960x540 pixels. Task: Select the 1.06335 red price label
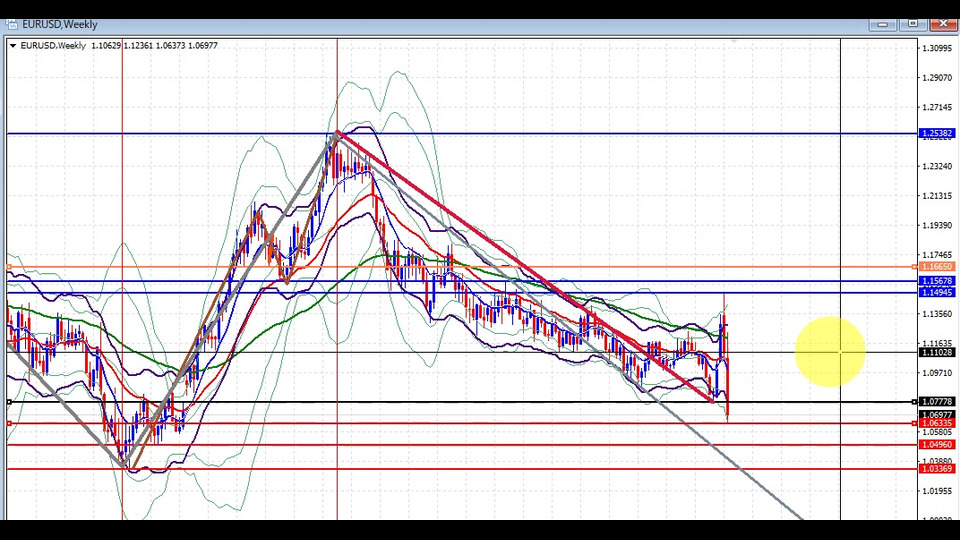(x=937, y=423)
